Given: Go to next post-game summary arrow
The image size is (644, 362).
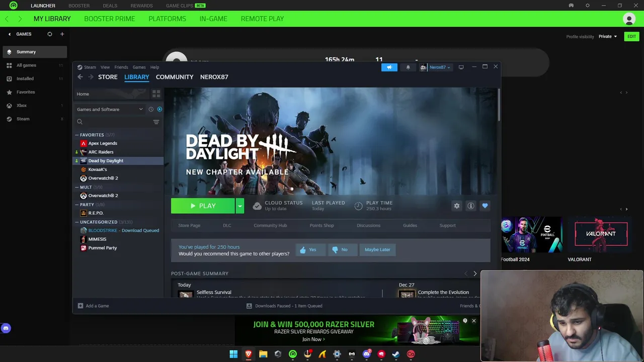Looking at the screenshot, I should tap(475, 274).
